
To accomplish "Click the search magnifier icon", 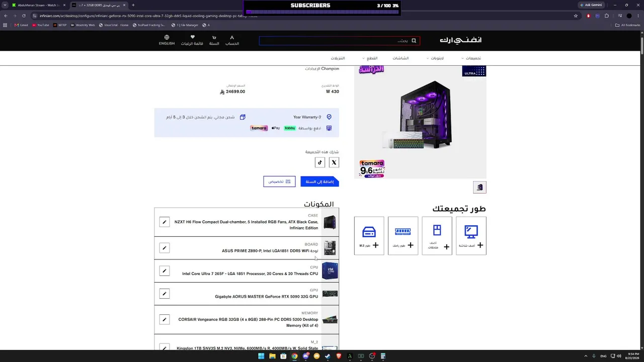I will pos(414,41).
